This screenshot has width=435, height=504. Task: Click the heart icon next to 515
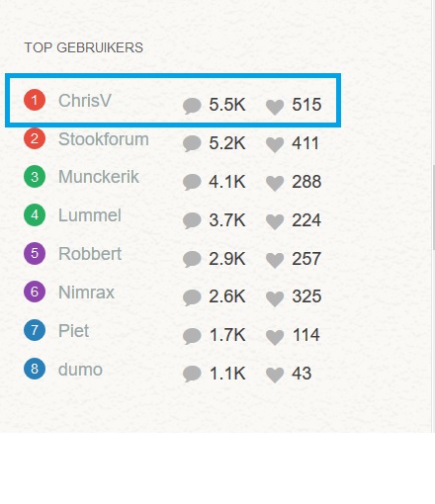275,107
